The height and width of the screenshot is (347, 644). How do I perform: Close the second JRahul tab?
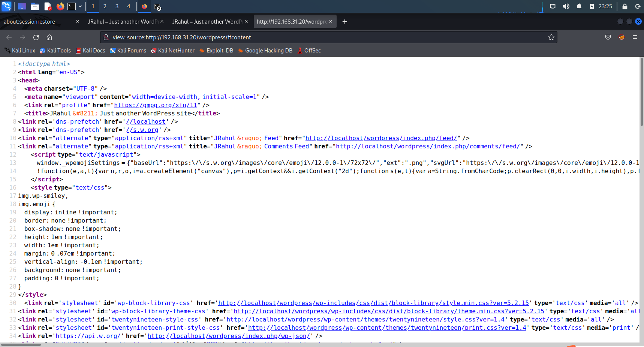pos(246,22)
